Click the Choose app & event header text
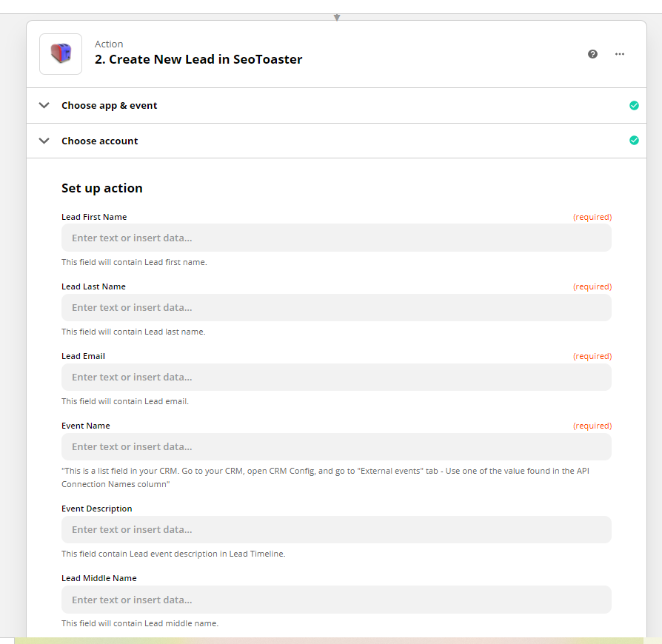The height and width of the screenshot is (644, 662). (110, 106)
